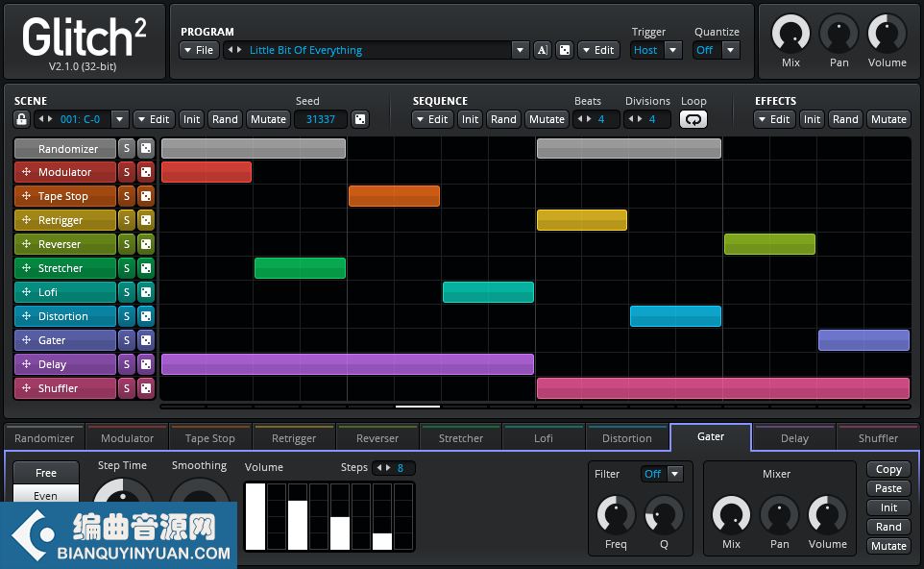Open the scene selector dropdown arrow
This screenshot has width=924, height=569.
coord(120,119)
